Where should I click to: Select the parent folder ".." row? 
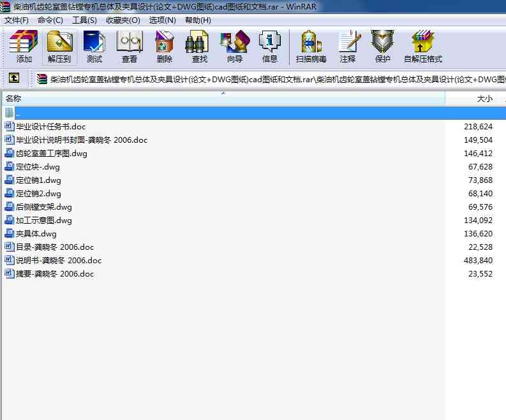point(18,113)
